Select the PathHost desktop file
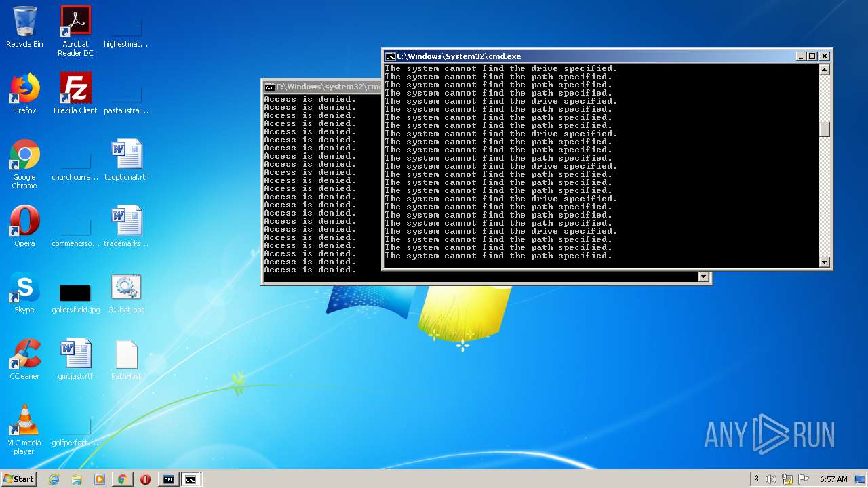The height and width of the screenshot is (488, 868). (126, 360)
